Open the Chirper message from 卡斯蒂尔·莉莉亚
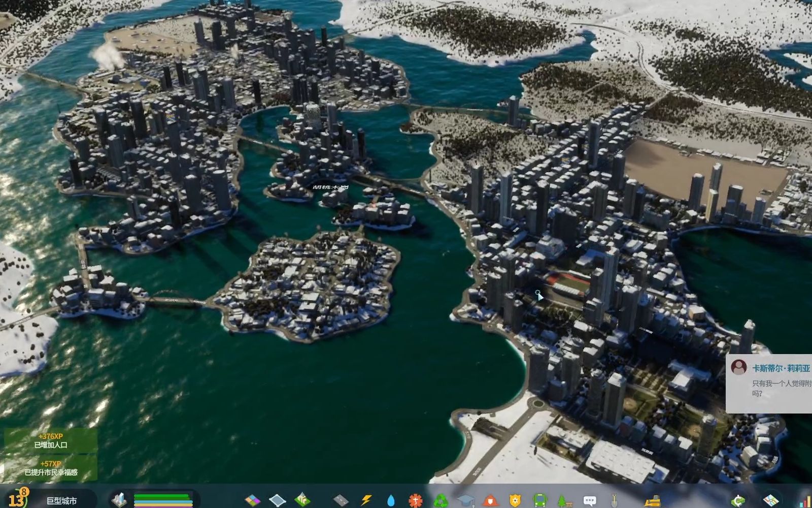This screenshot has width=812, height=508. pyautogui.click(x=769, y=384)
